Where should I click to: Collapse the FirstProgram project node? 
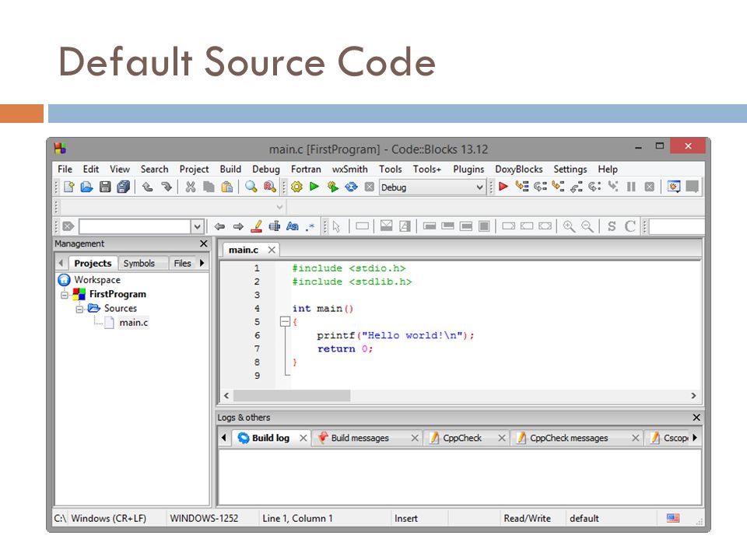click(x=65, y=295)
